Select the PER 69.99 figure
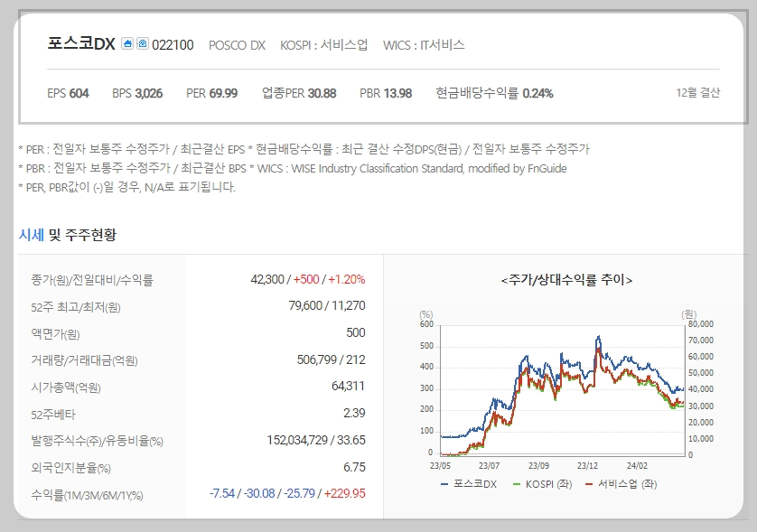The height and width of the screenshot is (532, 757). 212,93
